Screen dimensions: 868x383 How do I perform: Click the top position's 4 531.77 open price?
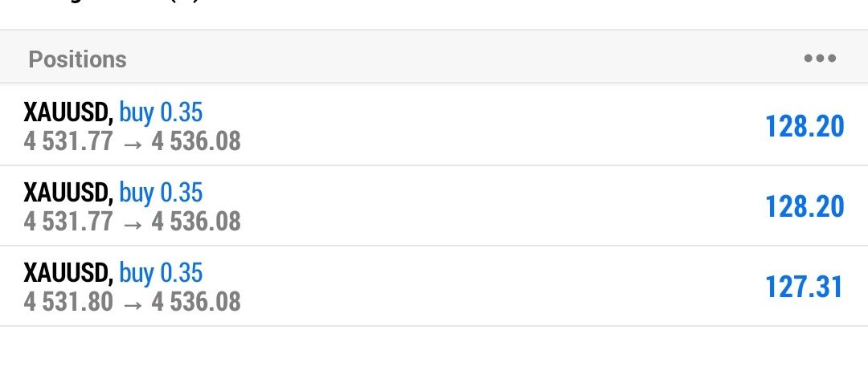68,141
